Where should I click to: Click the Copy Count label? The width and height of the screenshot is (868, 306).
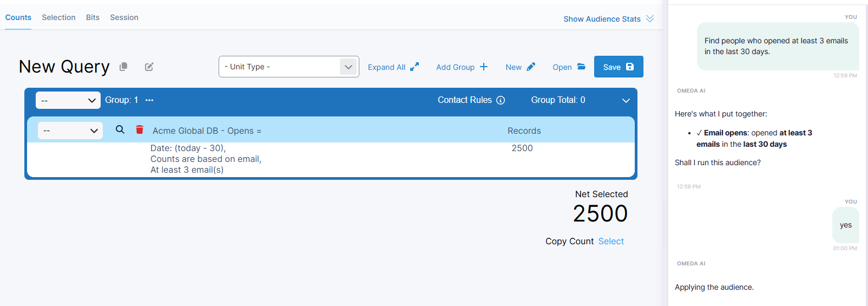tap(569, 241)
